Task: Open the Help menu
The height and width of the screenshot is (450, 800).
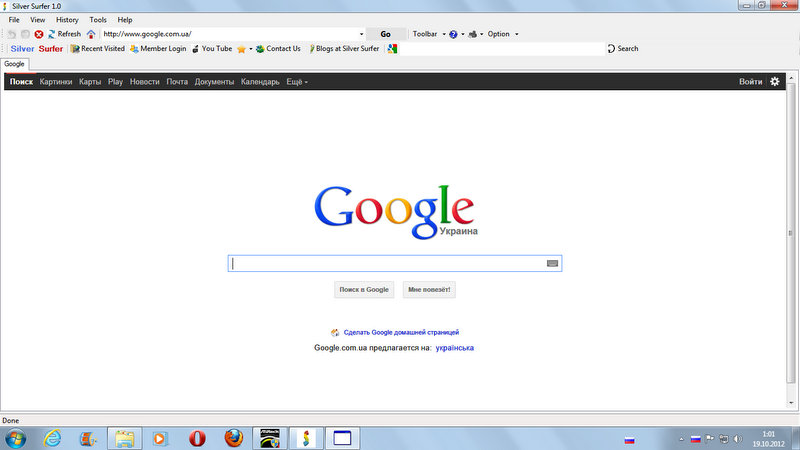Action: click(125, 20)
